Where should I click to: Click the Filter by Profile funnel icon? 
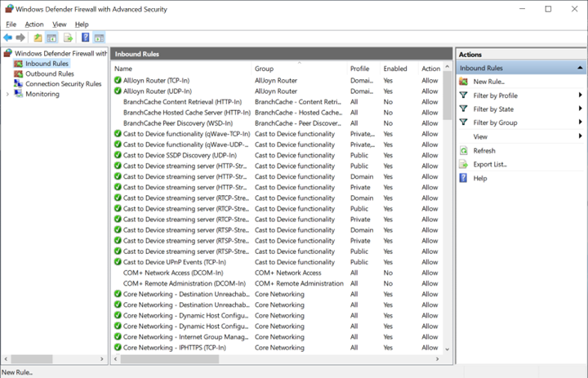pos(464,96)
